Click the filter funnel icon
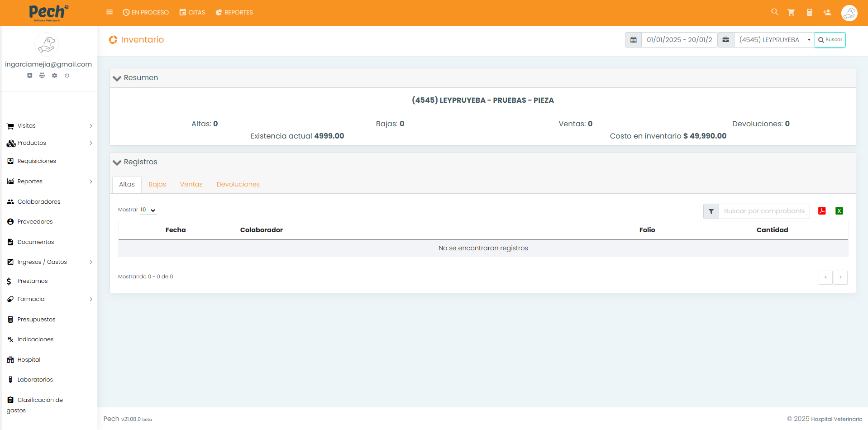Screen dimensions: 868x430 pyautogui.click(x=711, y=211)
